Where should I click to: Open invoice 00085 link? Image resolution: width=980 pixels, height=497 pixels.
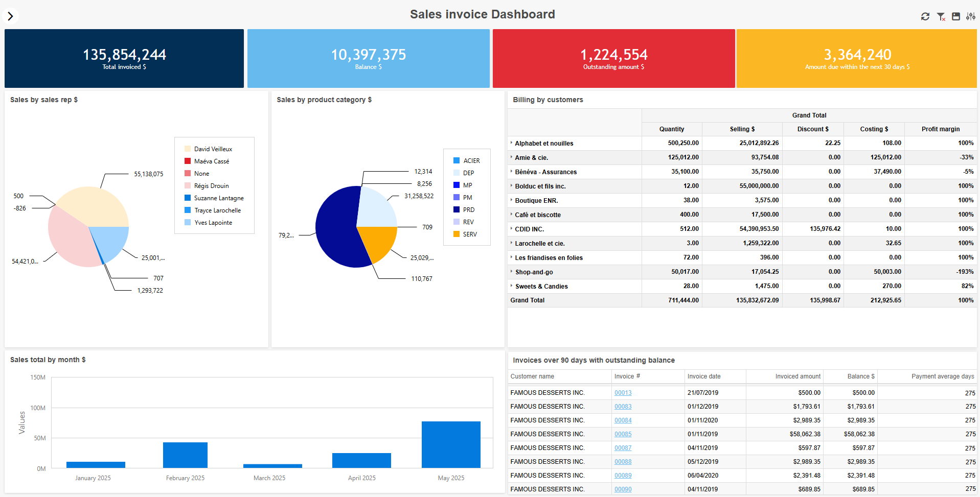coord(623,434)
